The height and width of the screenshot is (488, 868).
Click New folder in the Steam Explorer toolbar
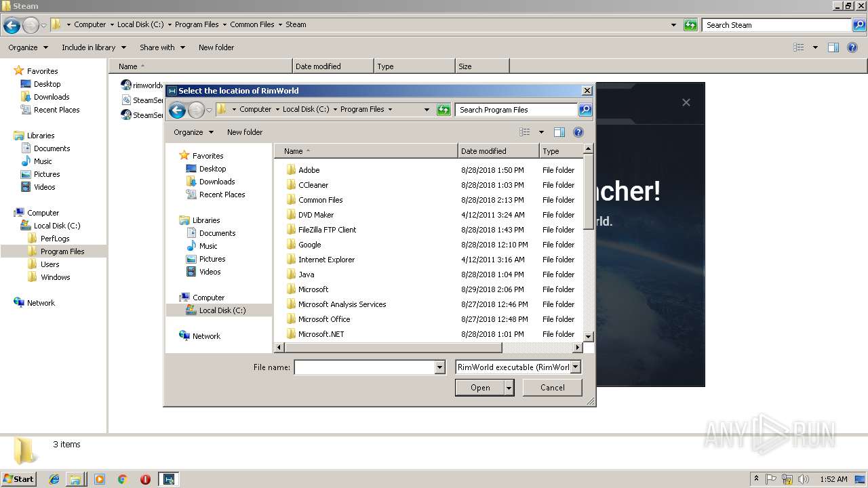pos(216,47)
